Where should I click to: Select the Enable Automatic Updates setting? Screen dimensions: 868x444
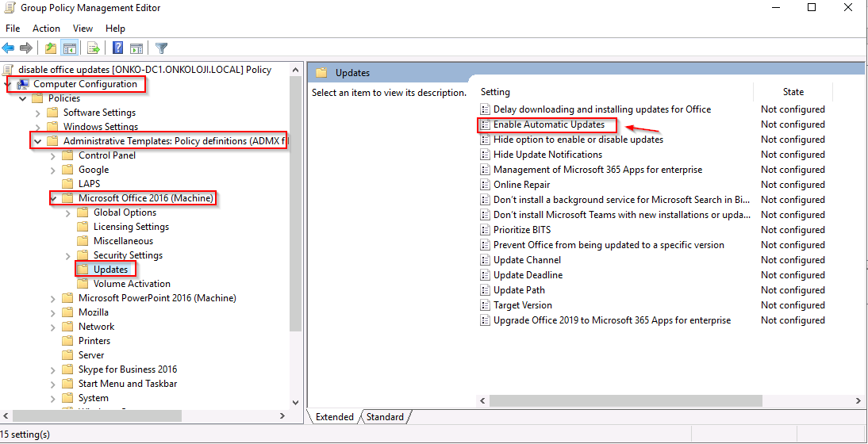coord(548,124)
